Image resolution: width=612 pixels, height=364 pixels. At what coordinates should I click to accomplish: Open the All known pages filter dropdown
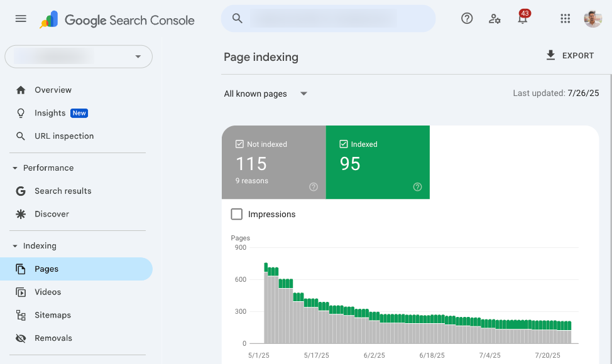coord(265,94)
